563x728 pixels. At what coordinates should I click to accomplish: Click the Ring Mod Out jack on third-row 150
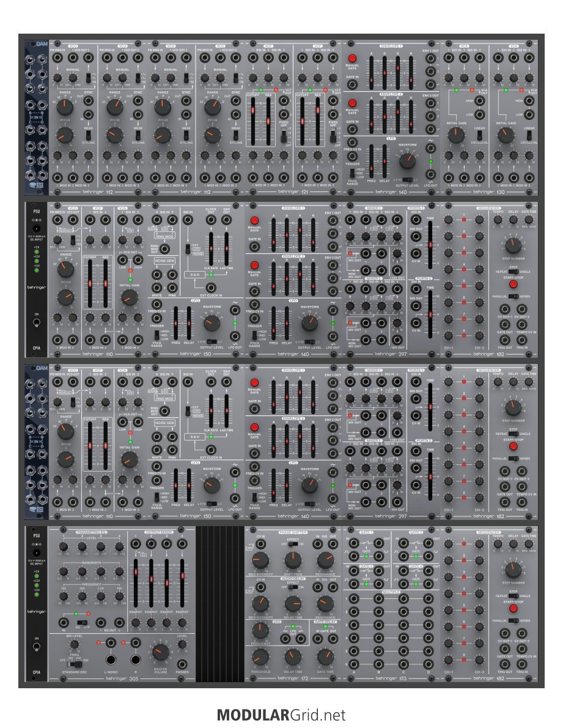[x=164, y=411]
